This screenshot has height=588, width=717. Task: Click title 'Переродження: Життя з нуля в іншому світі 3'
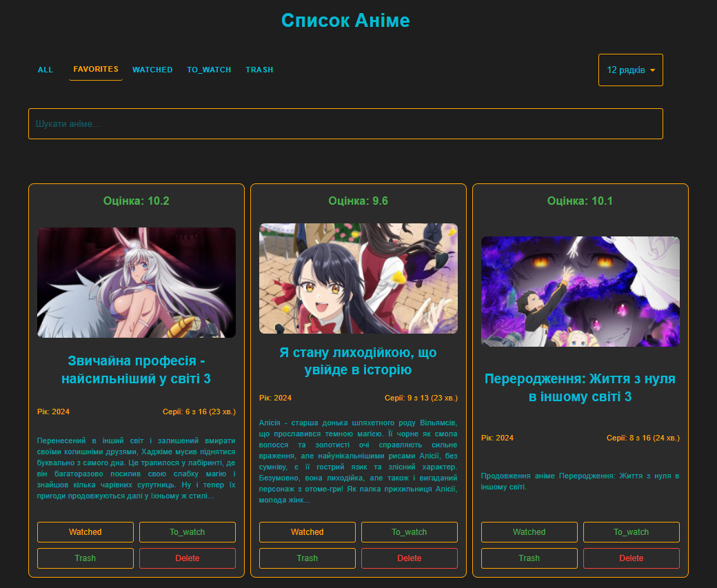coord(580,387)
